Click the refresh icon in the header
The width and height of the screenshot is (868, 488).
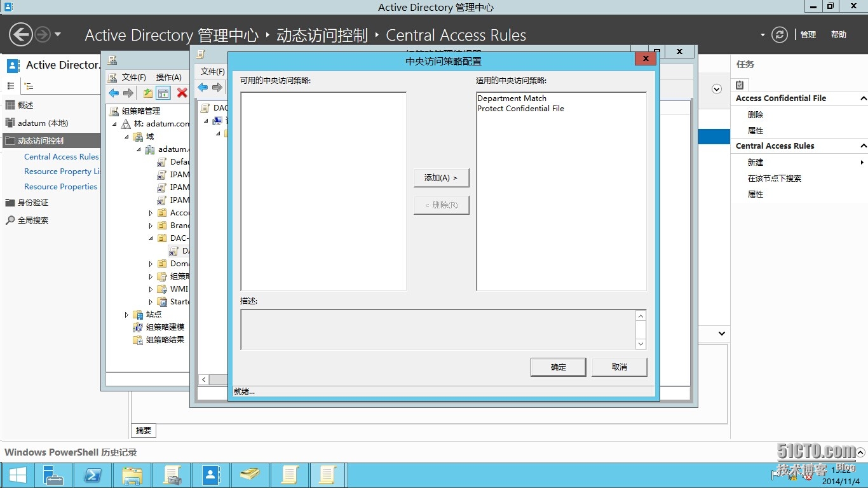pyautogui.click(x=780, y=35)
